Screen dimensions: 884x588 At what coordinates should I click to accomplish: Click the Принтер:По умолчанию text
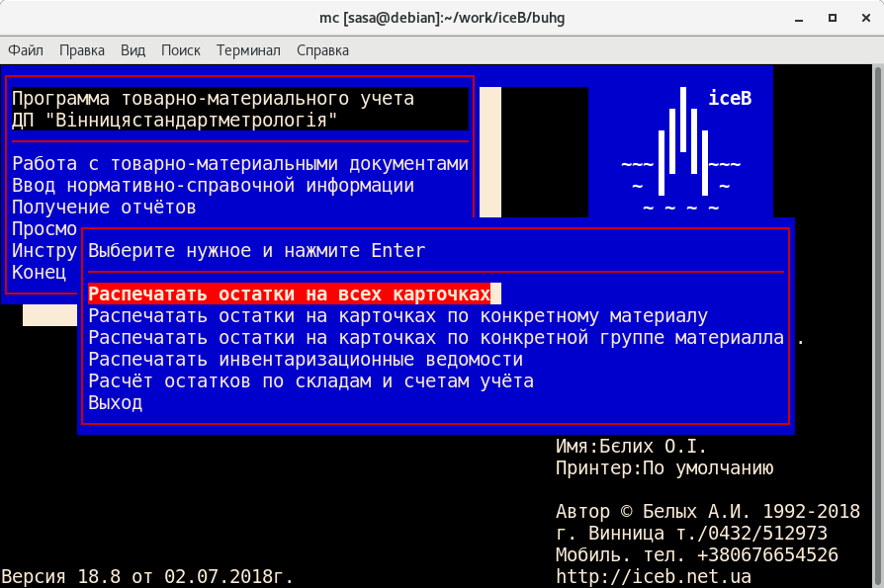pos(664,468)
